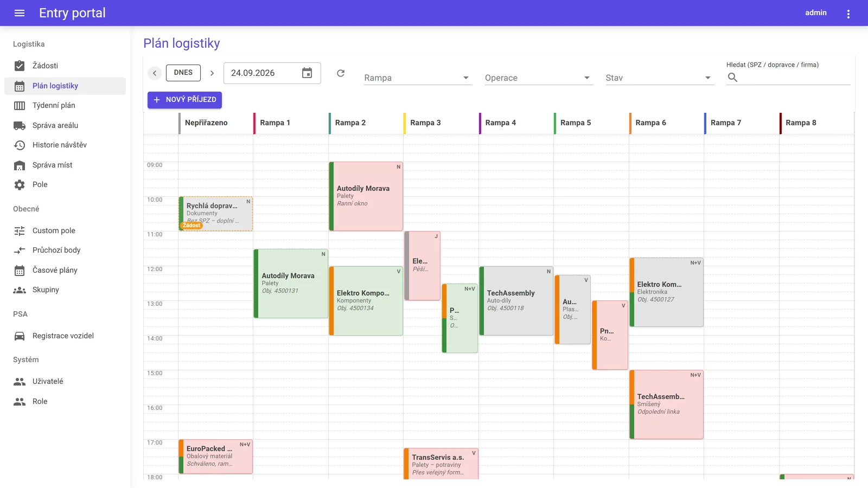Open Týdenní plán from sidebar
Screen dimensions: 868x488
pyautogui.click(x=65, y=105)
